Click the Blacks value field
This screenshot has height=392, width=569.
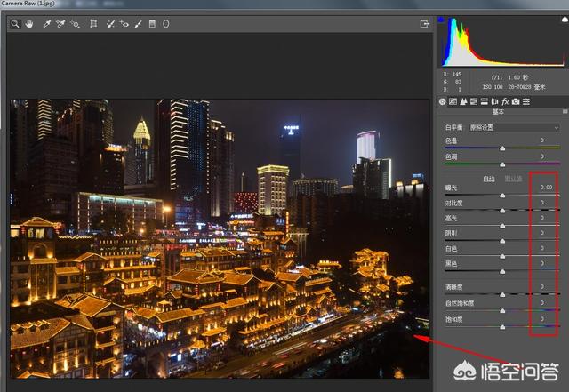(541, 263)
